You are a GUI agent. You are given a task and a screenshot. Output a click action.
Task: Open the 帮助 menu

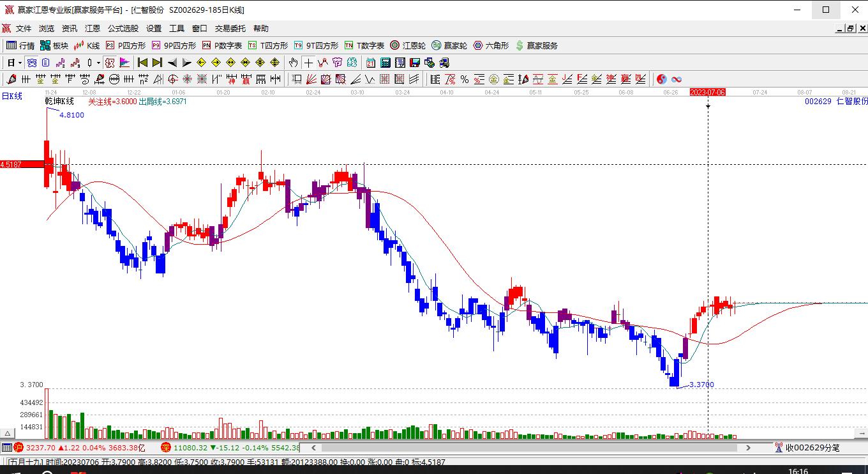(261, 28)
